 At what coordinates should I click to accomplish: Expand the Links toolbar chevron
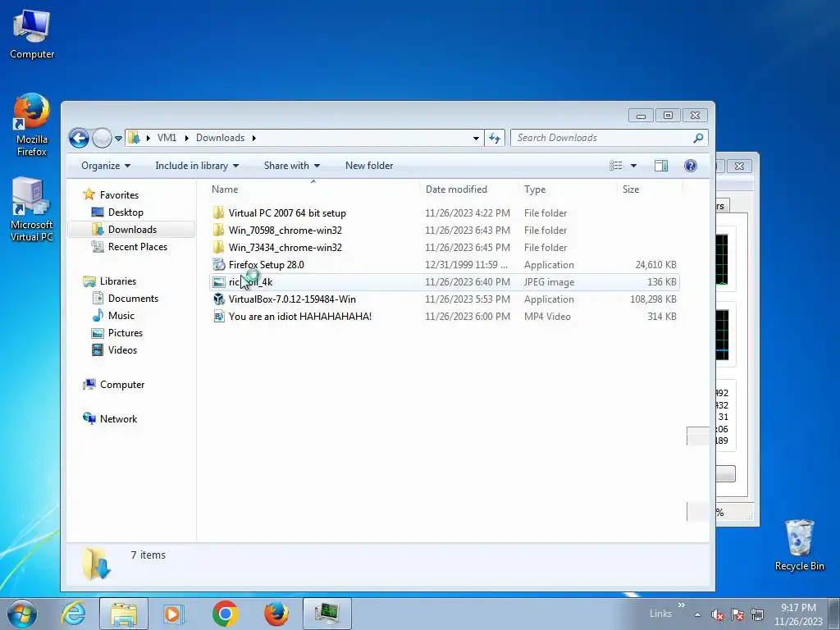pyautogui.click(x=682, y=605)
